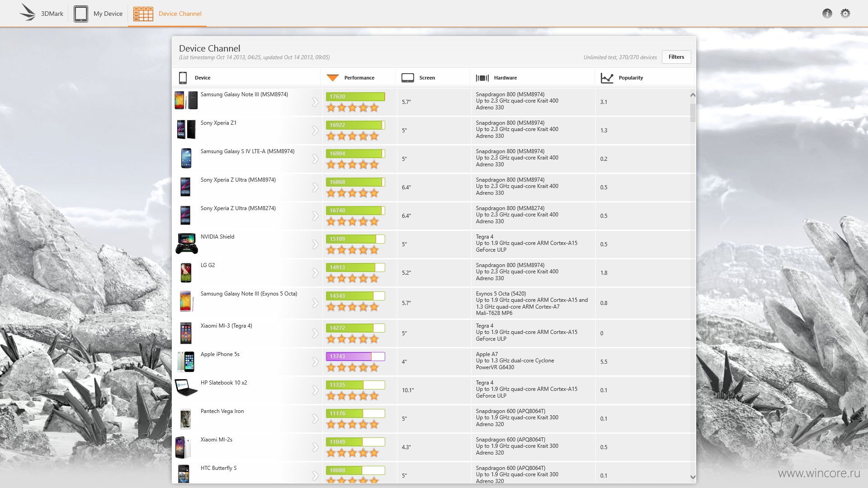Click the 10.1" screen size for HP Slatebook
Screen dimensions: 868x488
(408, 390)
